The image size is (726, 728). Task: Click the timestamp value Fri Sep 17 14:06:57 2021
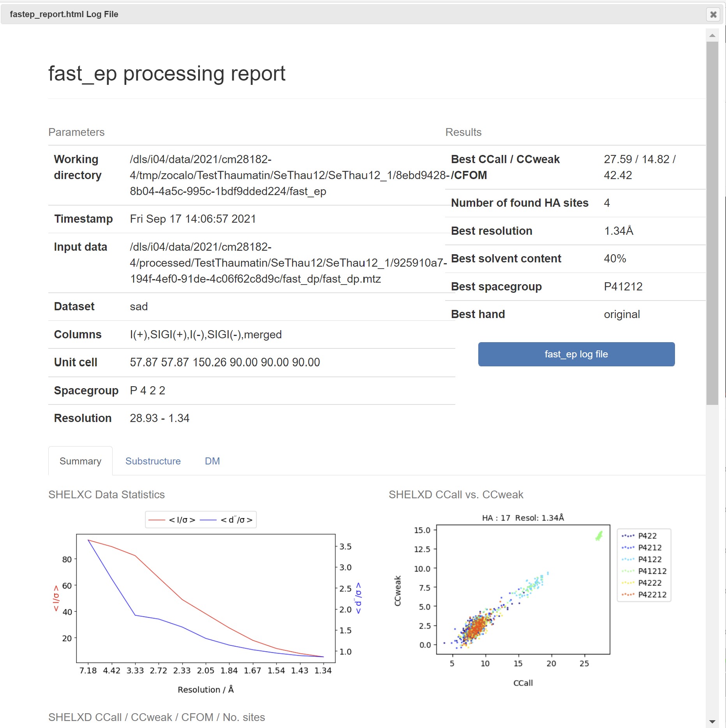(x=193, y=219)
